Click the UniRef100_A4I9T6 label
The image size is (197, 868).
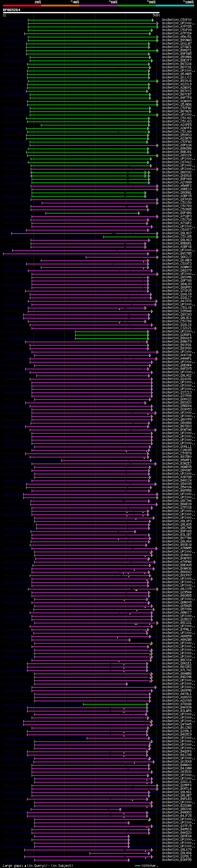tap(177, 301)
